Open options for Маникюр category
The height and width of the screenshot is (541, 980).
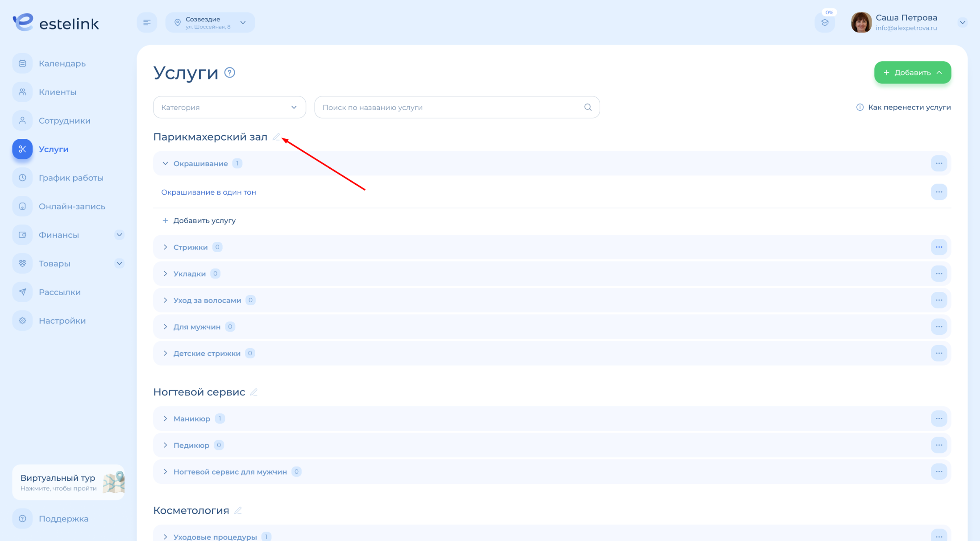pos(939,418)
